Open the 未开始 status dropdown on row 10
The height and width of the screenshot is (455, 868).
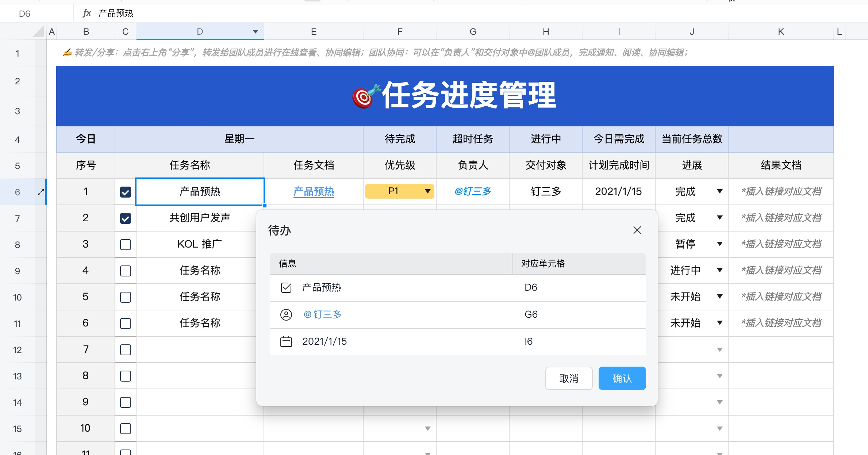(719, 297)
